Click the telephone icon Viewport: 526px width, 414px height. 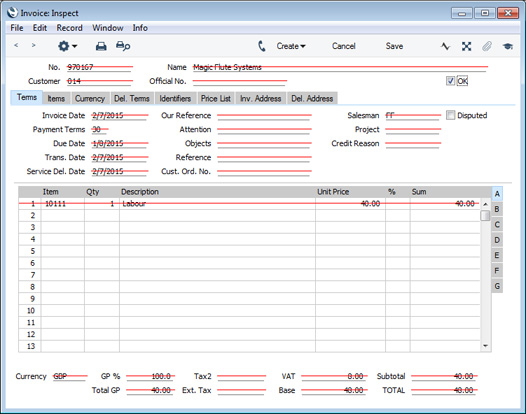(262, 46)
